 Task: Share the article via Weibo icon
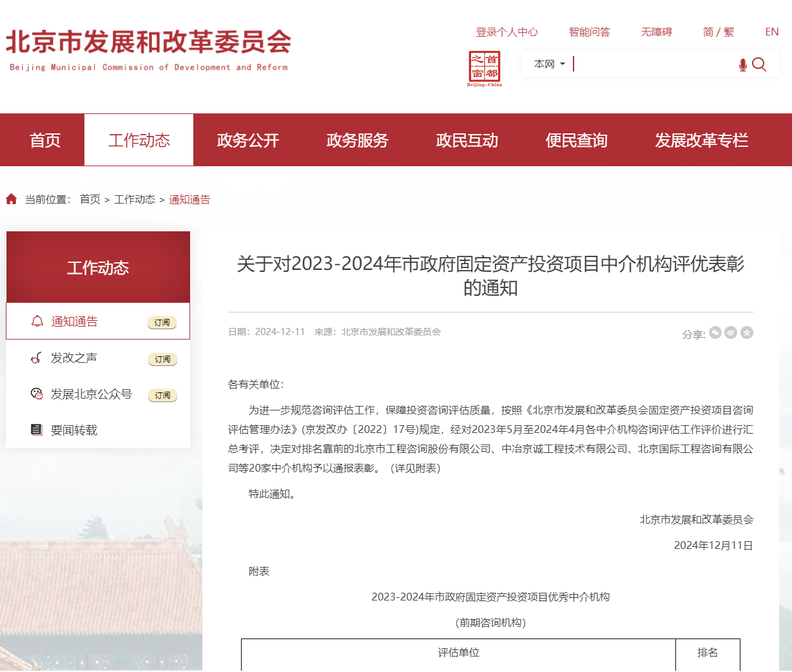[x=731, y=332]
